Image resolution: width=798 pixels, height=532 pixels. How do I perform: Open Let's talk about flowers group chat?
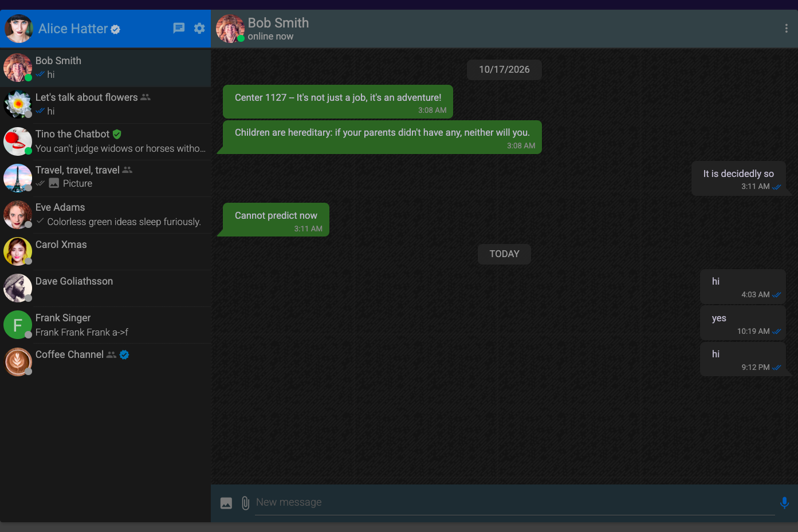pos(105,105)
